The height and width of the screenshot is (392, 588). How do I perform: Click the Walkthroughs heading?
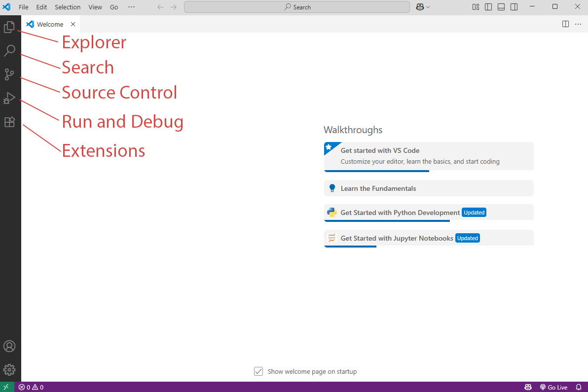(x=353, y=130)
